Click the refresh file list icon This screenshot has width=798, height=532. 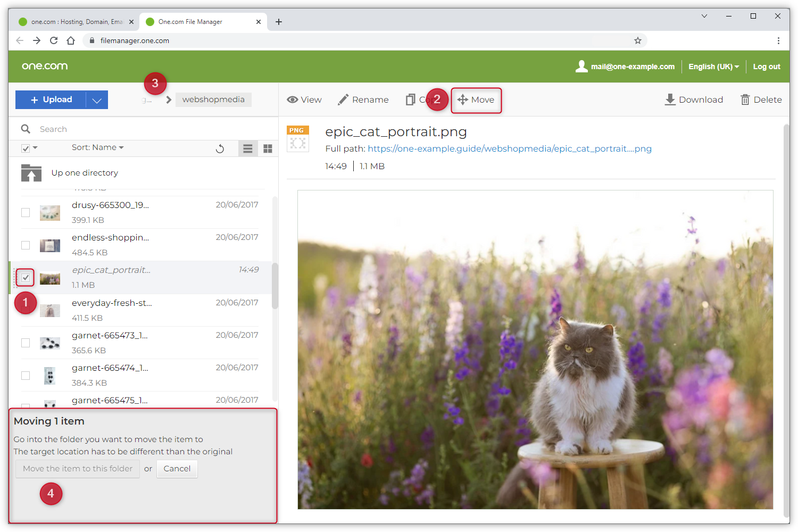[x=220, y=148]
